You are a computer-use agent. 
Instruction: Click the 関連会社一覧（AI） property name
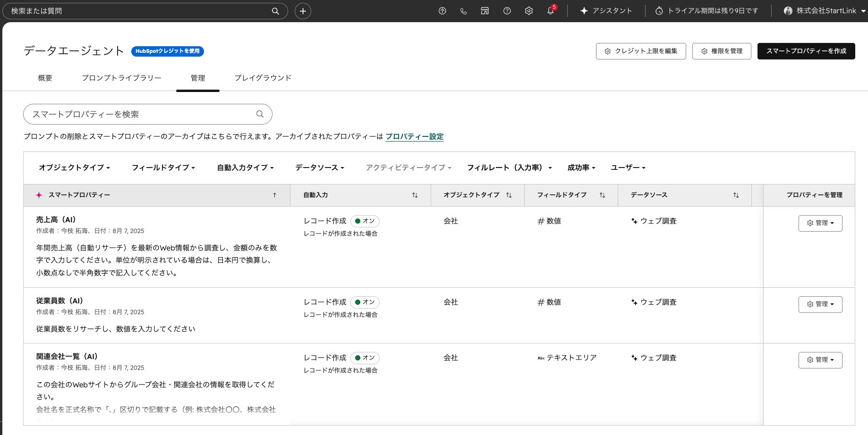pos(67,356)
